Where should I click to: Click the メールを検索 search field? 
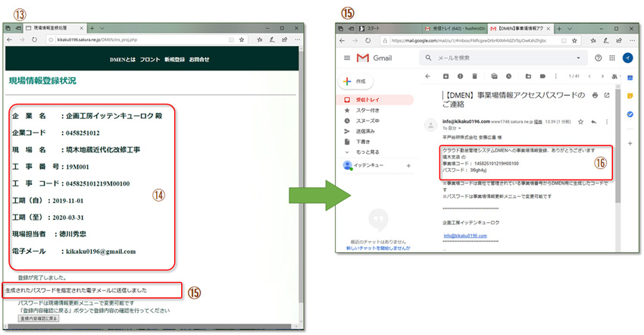point(503,58)
